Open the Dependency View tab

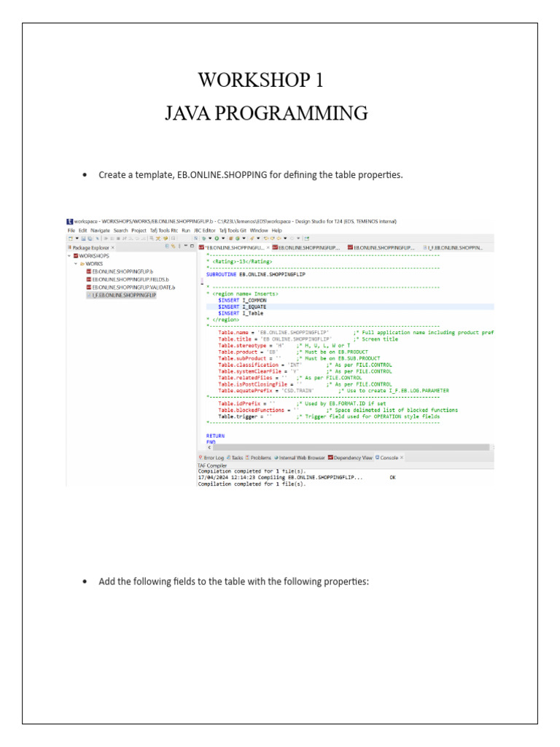(350, 458)
